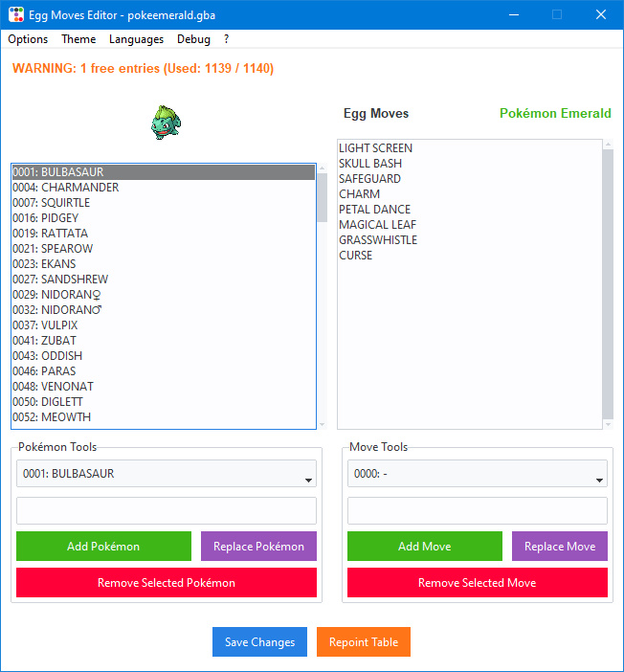
Task: Click the Replace Pokémon button
Action: [x=258, y=547]
